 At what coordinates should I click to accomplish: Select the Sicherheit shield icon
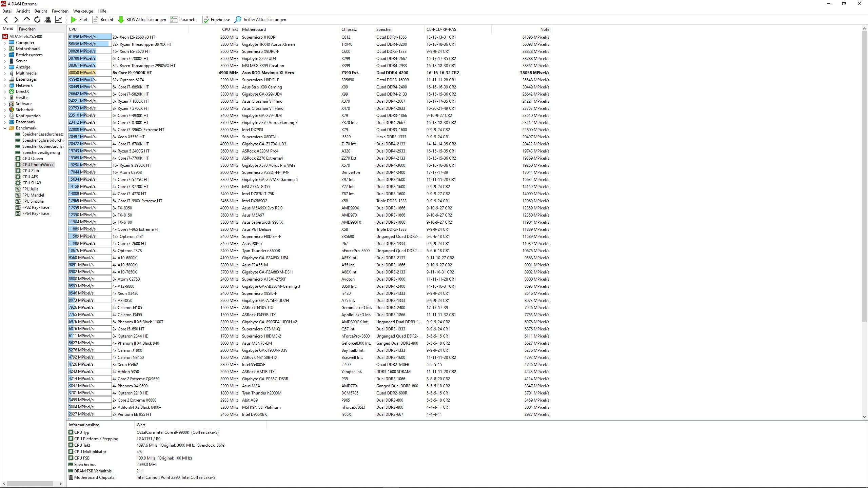[x=12, y=110]
